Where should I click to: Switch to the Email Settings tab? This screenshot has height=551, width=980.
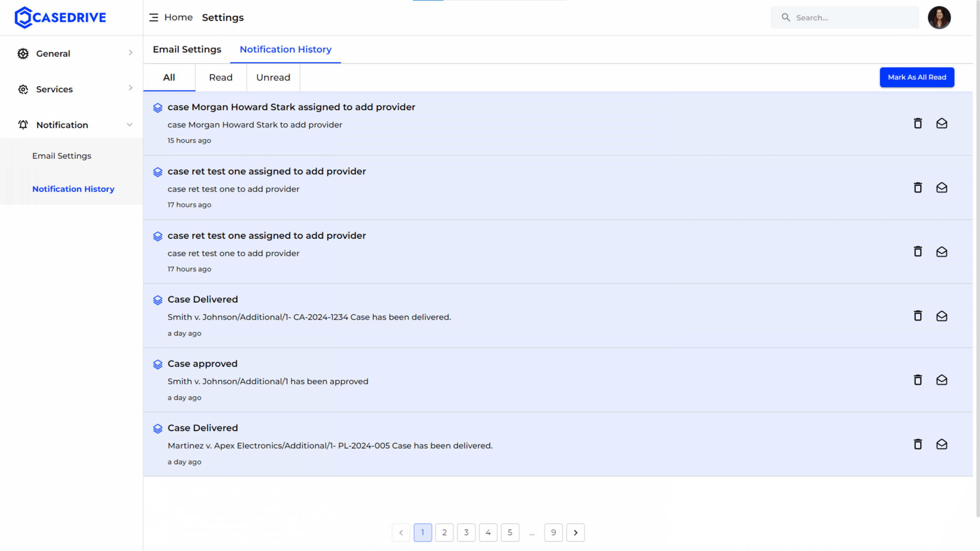(187, 49)
